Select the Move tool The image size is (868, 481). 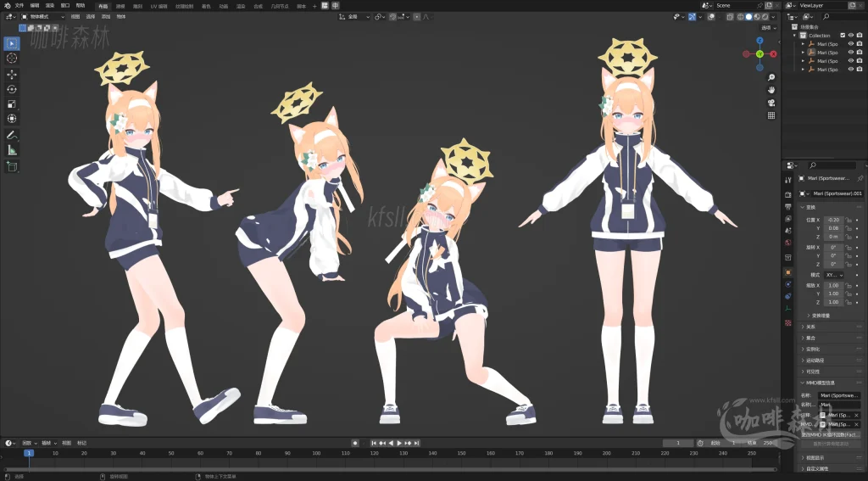[12, 75]
